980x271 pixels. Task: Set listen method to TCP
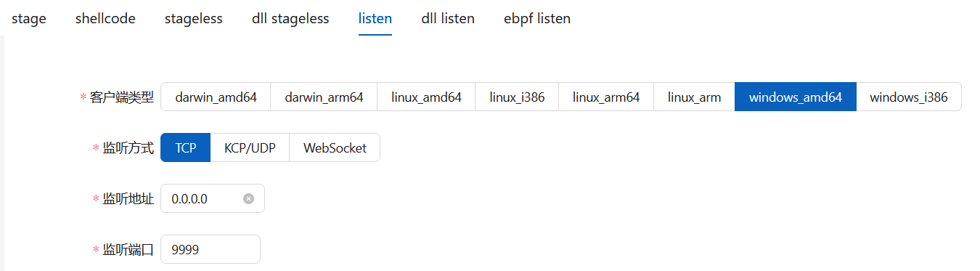[x=186, y=147]
